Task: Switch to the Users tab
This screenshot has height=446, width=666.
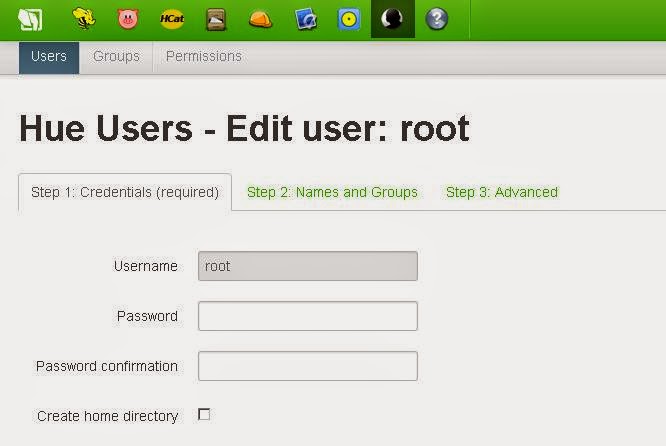Action: point(49,57)
